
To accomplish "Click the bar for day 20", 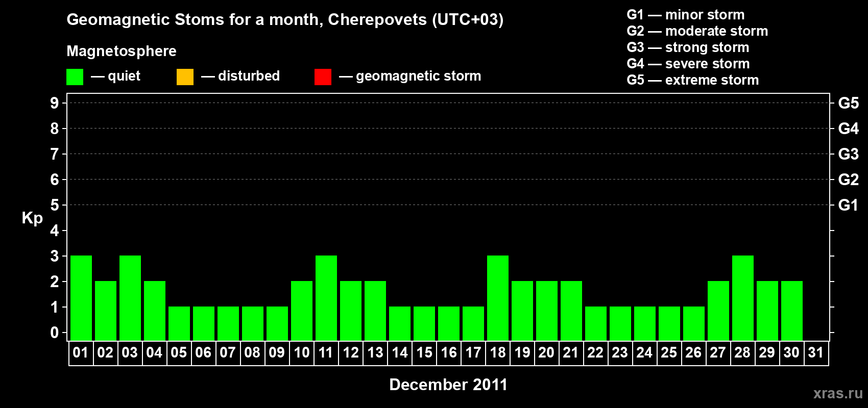I will [547, 311].
